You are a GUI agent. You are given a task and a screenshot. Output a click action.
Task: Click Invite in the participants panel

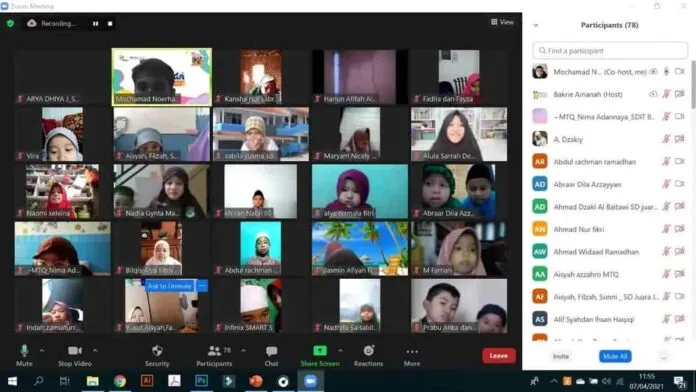[561, 356]
